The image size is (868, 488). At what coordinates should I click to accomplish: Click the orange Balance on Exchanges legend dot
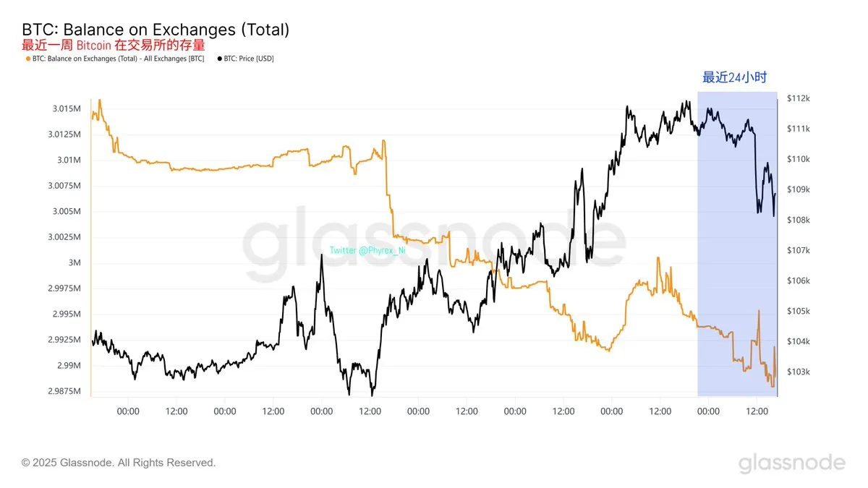tap(27, 58)
